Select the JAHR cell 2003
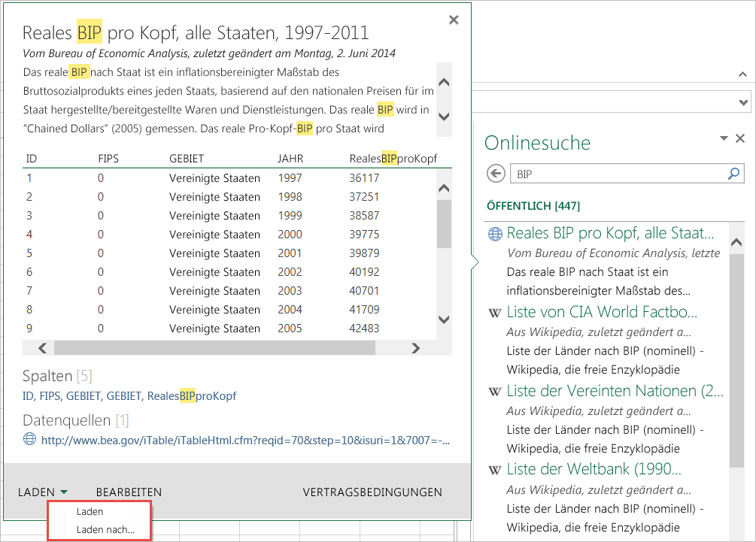Screen dimensions: 756x542 coord(290,290)
